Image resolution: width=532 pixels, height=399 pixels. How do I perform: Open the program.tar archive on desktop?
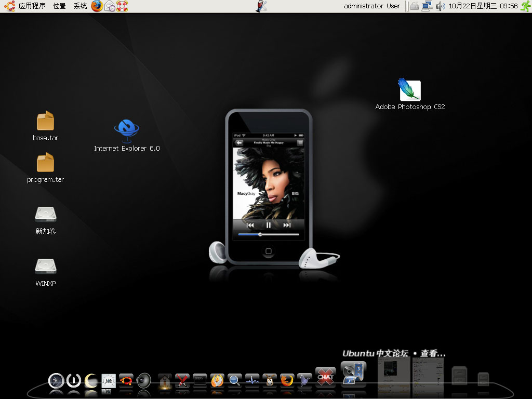(46, 168)
